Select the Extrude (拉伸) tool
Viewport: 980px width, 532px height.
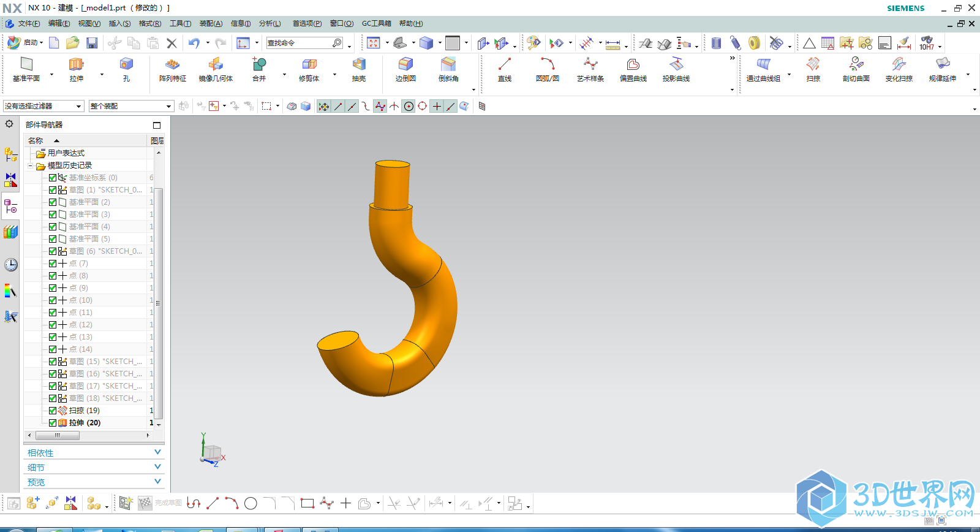[76, 69]
